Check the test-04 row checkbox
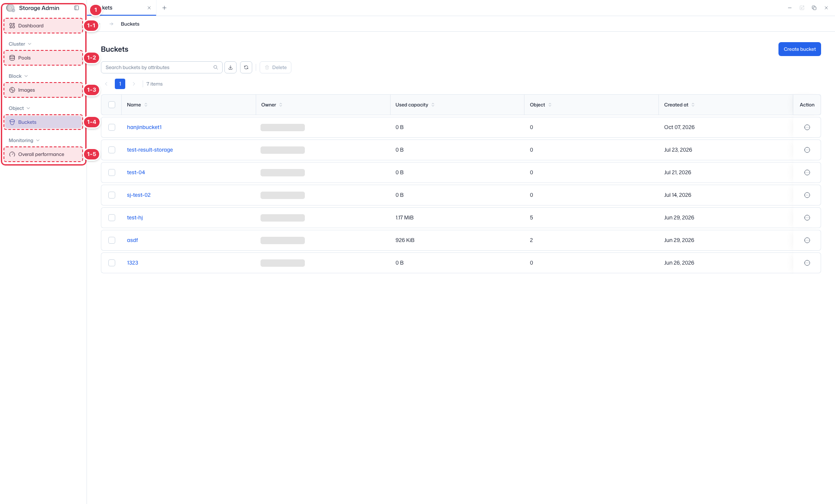Viewport: 835px width, 504px height. (x=112, y=172)
